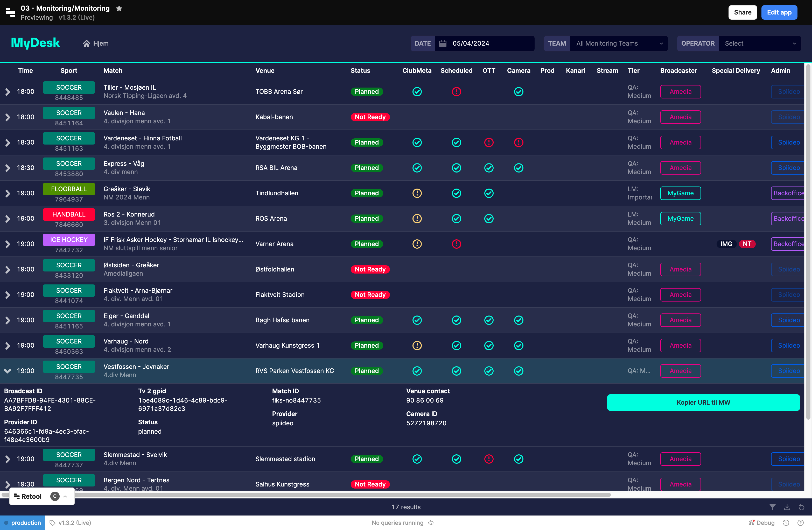812x530 pixels.
Task: Click ClubMeta yellow warning for Greåker - Slevik
Action: 417,193
